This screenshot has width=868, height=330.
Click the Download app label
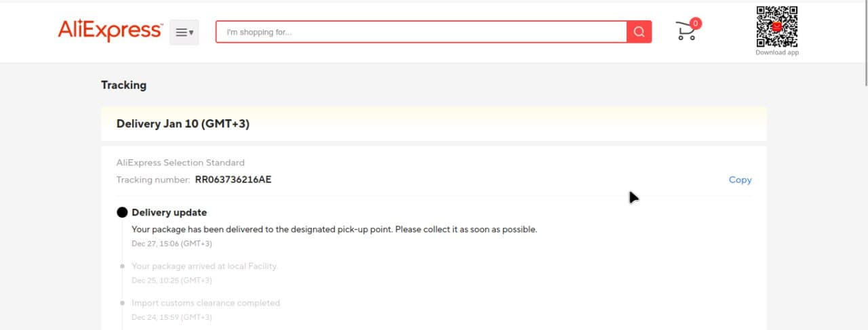(x=777, y=53)
